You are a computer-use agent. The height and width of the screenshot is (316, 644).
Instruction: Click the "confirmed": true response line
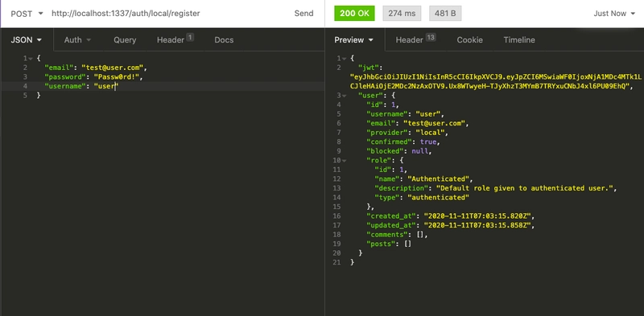tap(403, 142)
